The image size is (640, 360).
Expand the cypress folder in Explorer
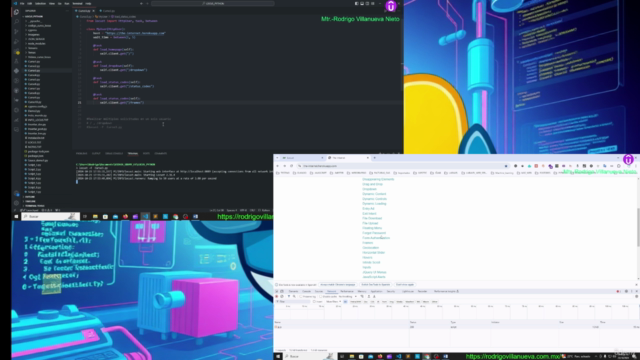tap(33, 30)
